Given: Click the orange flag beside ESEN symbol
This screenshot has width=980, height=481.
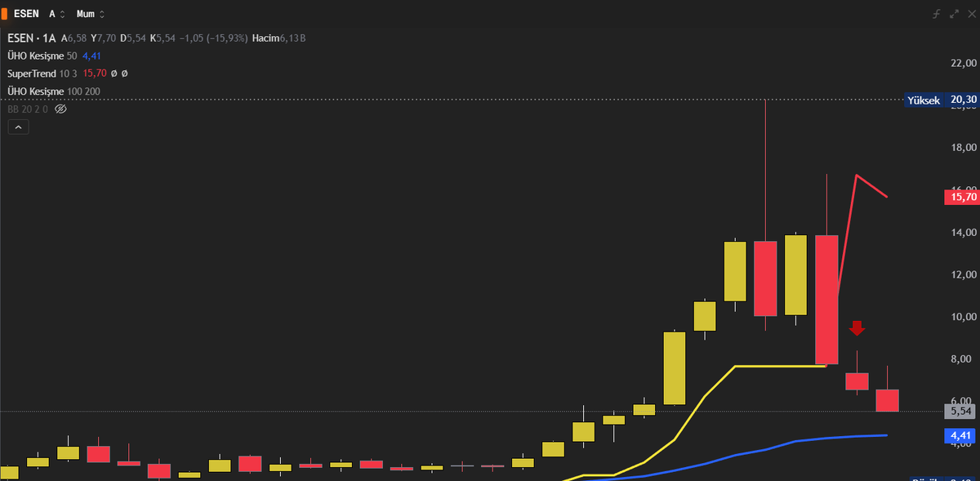Looking at the screenshot, I should pyautogui.click(x=4, y=14).
